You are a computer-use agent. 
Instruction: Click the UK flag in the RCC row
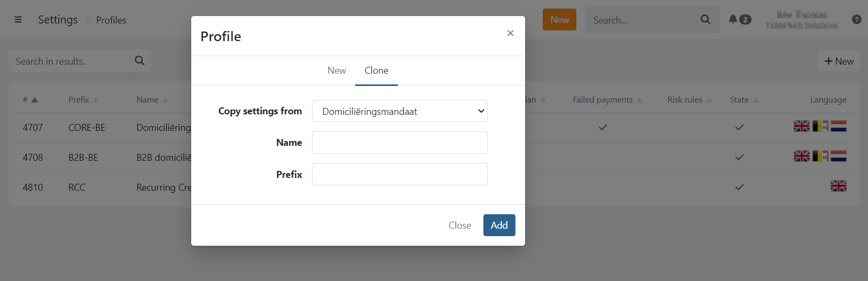(838, 186)
